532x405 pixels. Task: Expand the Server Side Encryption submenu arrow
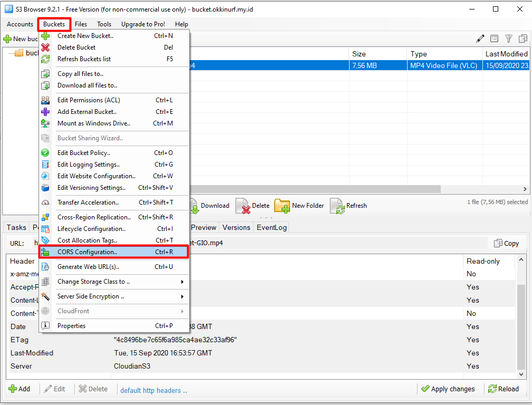[182, 296]
